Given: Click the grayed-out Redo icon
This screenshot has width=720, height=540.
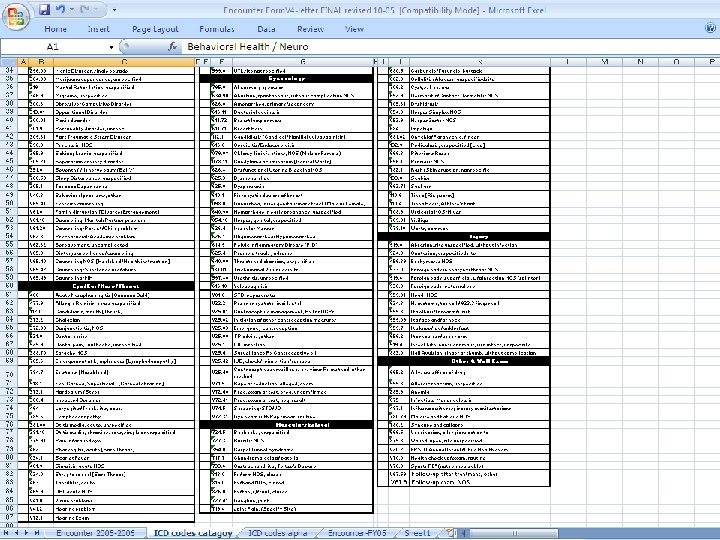Looking at the screenshot, I should pos(85,9).
